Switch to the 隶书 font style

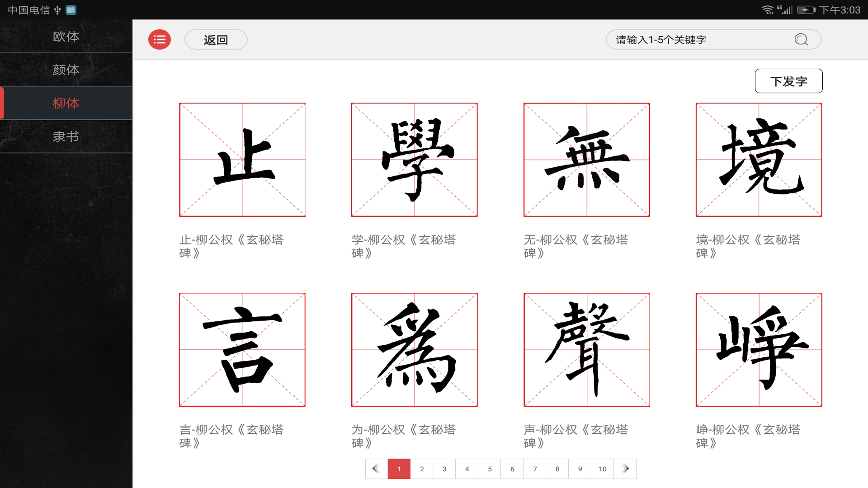(x=66, y=136)
